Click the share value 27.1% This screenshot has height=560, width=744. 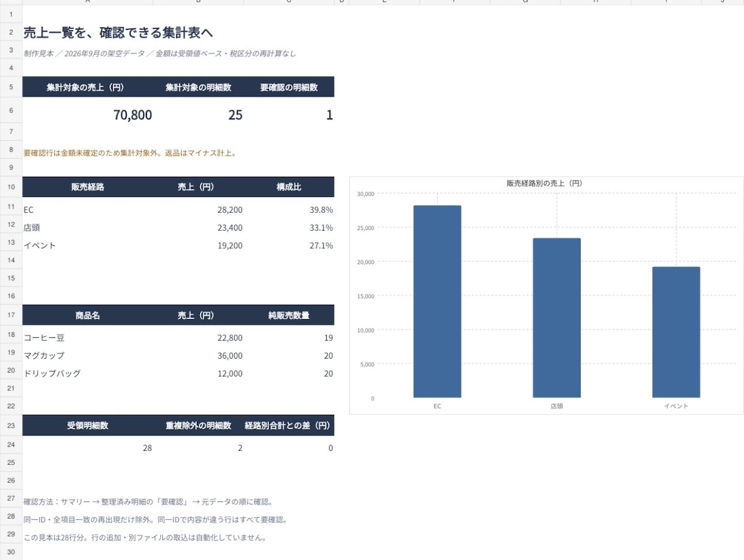tap(321, 245)
